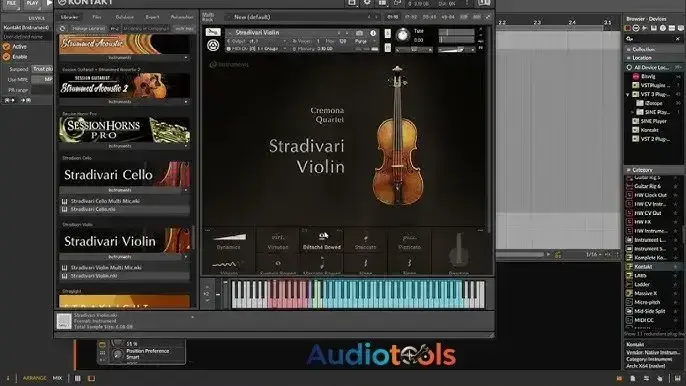Viewport: 686px width, 386px height.
Task: Open the instrument info icon
Action: point(373,33)
